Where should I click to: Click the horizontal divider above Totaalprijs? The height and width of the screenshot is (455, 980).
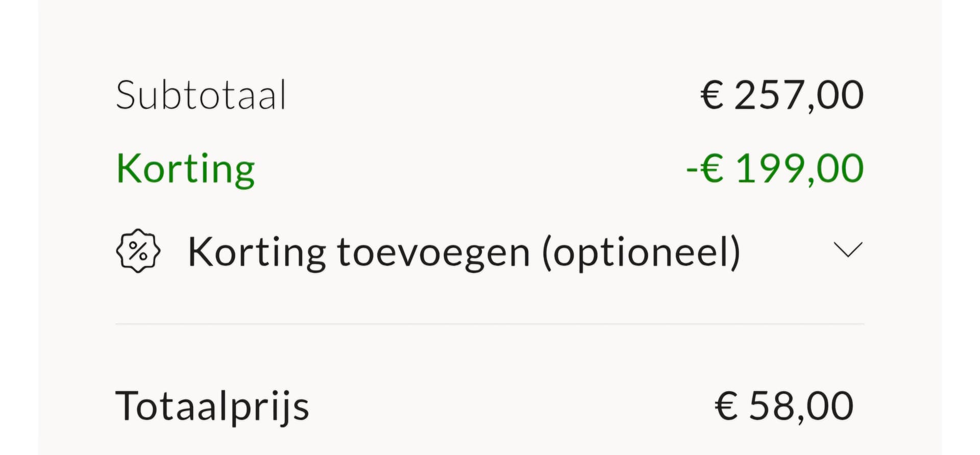click(x=490, y=324)
